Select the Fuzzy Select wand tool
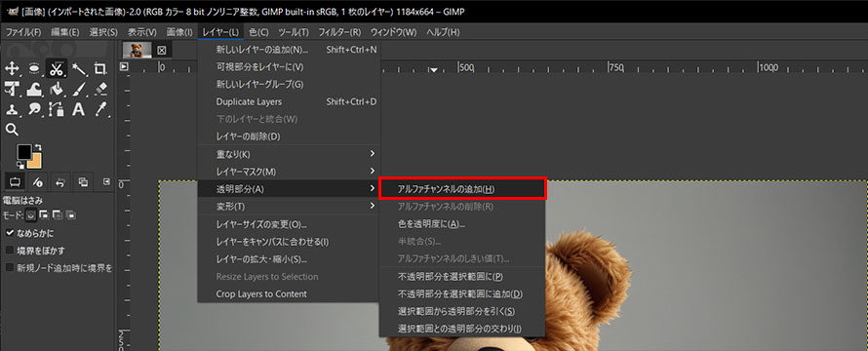Viewport: 868px width, 351px height. coord(78,69)
